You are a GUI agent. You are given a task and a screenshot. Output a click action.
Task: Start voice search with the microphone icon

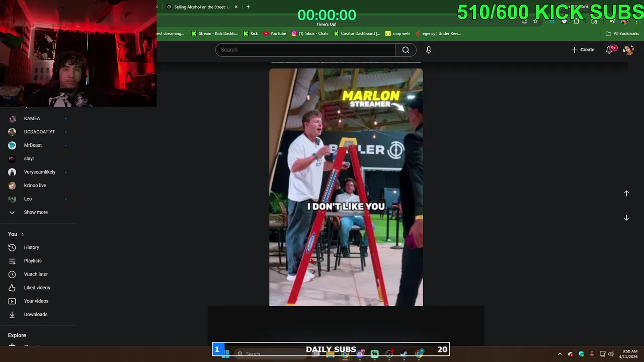[429, 50]
